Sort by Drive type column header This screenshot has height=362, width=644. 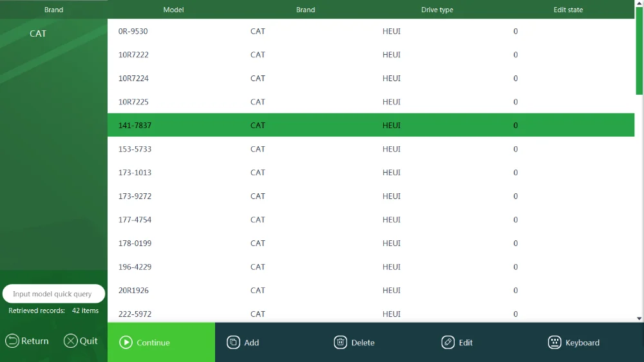point(437,10)
